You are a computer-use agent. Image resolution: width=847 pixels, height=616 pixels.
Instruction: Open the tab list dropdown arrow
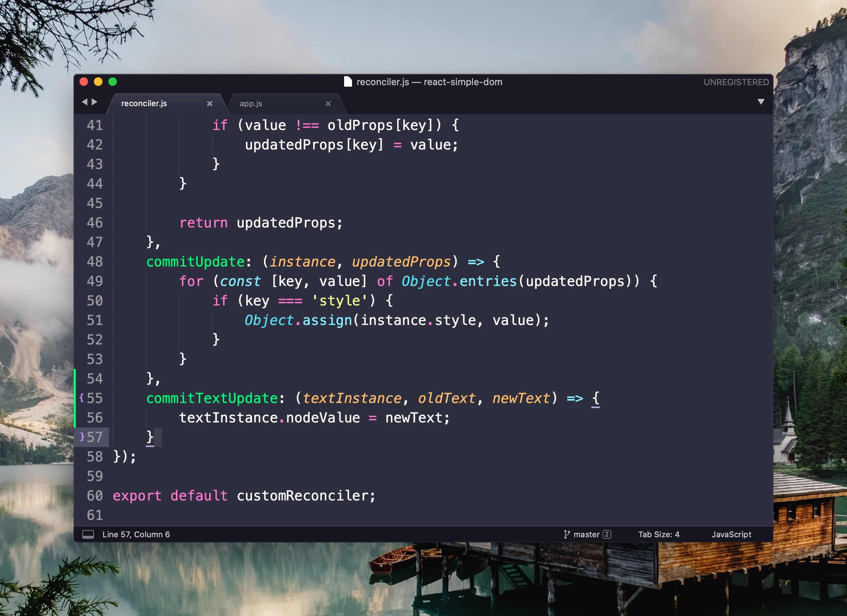click(761, 101)
